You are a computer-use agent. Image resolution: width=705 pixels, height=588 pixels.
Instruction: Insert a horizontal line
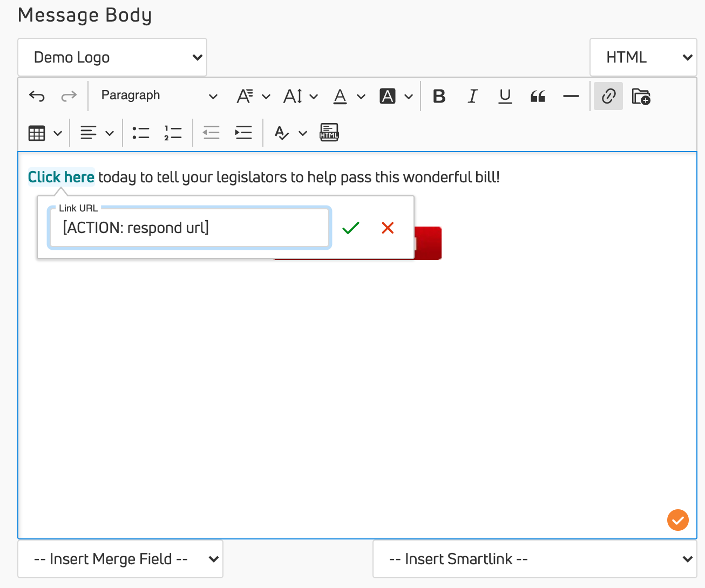(x=571, y=96)
